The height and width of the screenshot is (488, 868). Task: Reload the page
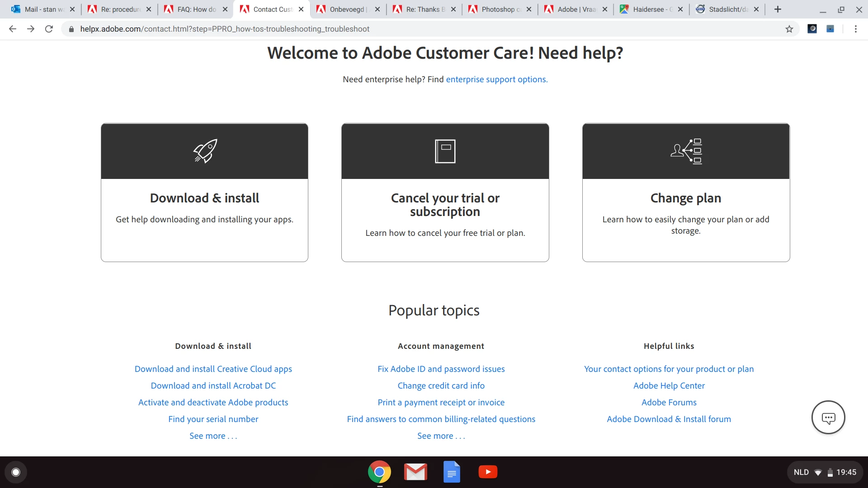49,29
